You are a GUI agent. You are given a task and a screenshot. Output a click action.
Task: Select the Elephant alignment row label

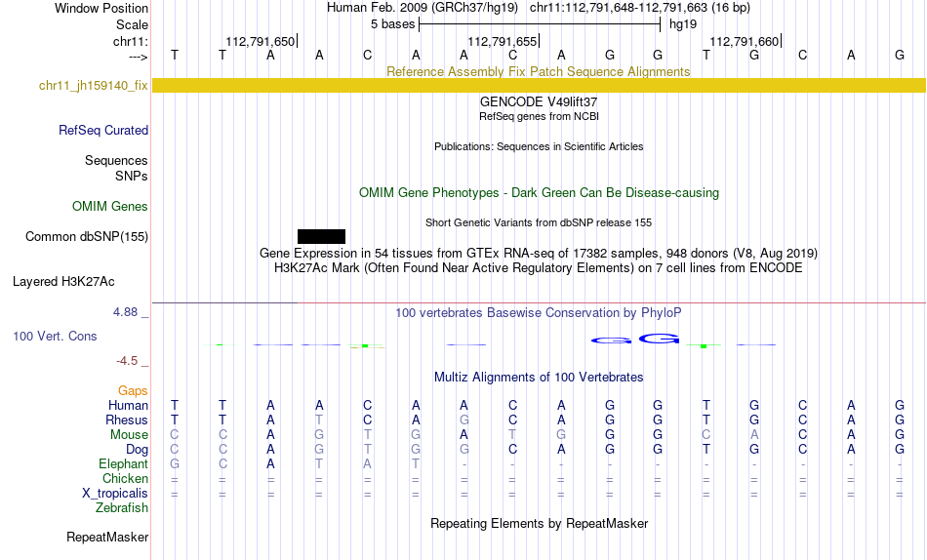coord(124,463)
